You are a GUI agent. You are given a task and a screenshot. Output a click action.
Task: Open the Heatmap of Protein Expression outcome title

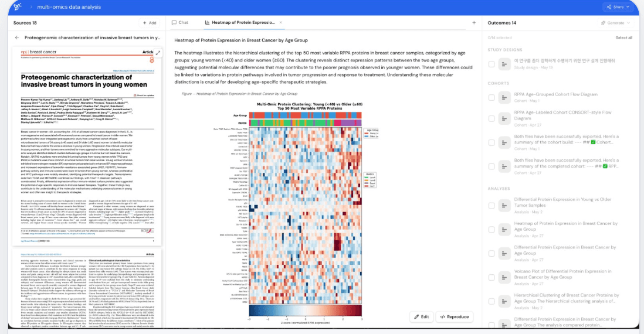tap(565, 227)
